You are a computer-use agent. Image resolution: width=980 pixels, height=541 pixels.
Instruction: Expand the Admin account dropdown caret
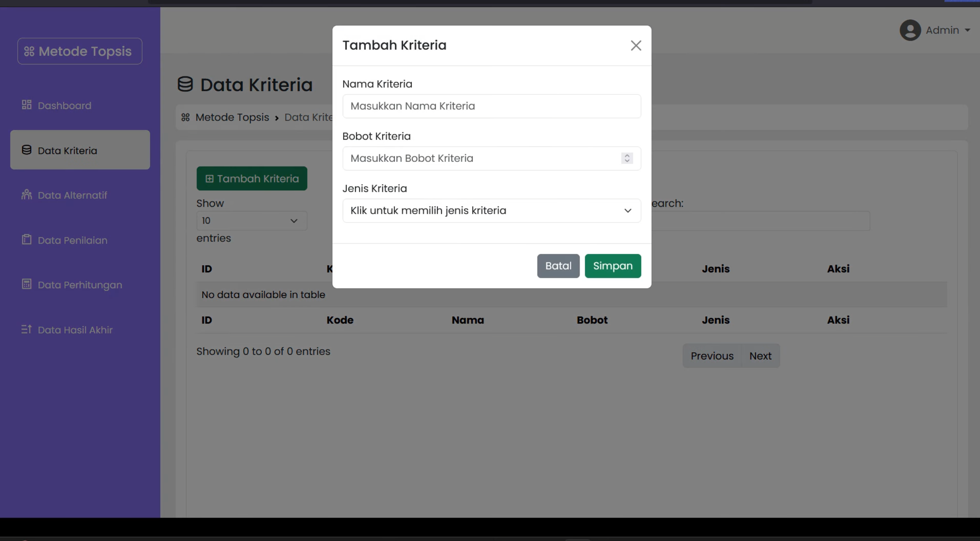(x=967, y=30)
